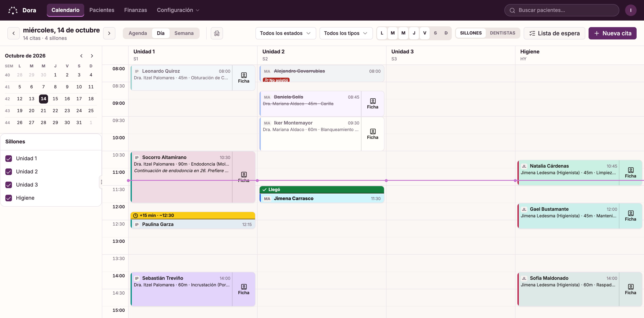Uncheck the Higiene checkbox

(x=9, y=198)
